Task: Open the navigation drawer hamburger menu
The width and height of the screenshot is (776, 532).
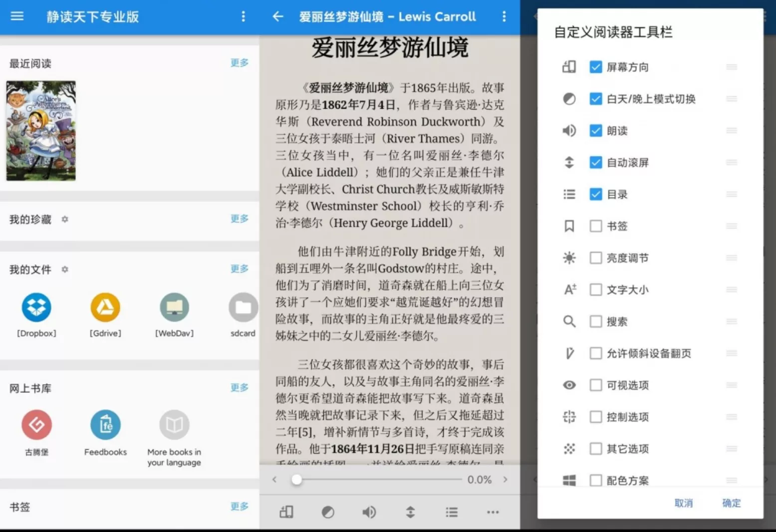Action: [17, 16]
